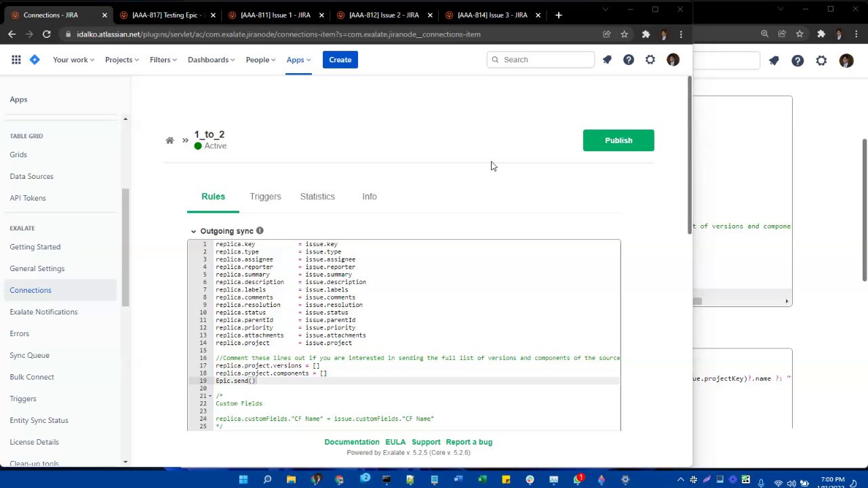
Task: Open the Report a bug link
Action: (x=469, y=442)
